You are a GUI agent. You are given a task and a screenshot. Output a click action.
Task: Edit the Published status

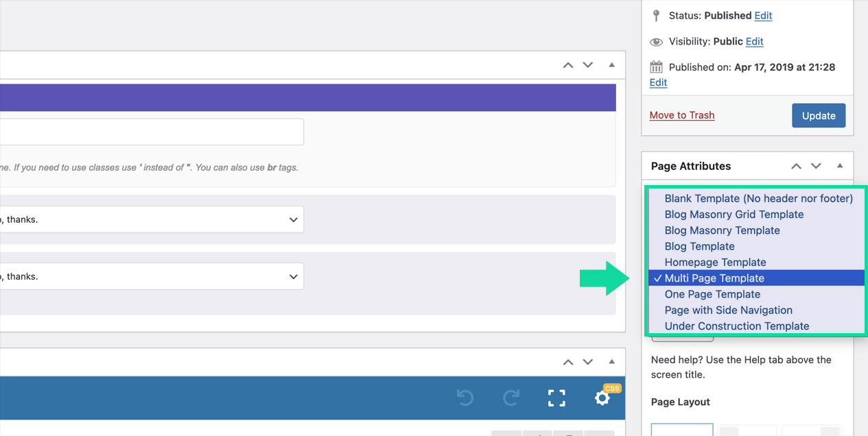763,16
